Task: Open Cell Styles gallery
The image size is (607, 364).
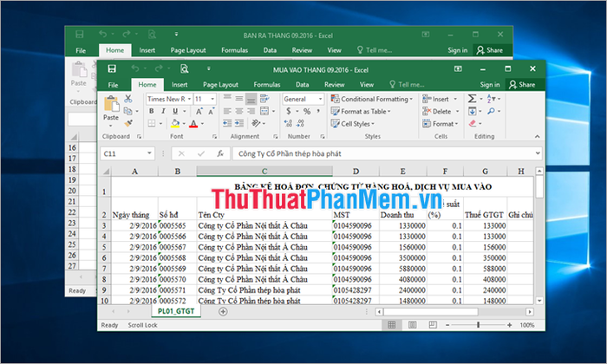Action: tap(352, 124)
